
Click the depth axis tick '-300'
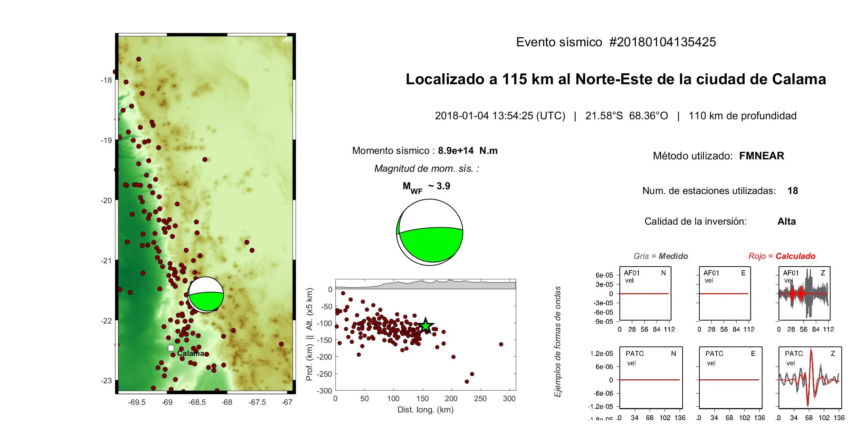pyautogui.click(x=324, y=391)
